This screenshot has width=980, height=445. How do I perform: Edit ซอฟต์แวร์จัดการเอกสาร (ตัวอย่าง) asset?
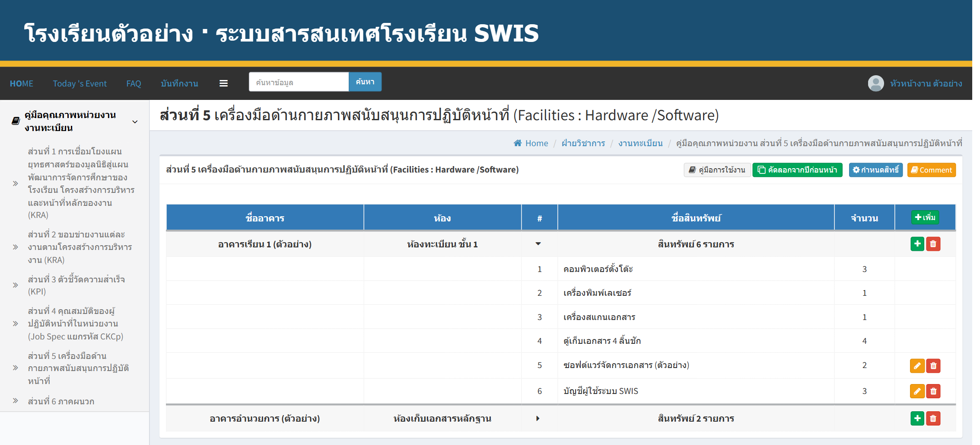917,366
